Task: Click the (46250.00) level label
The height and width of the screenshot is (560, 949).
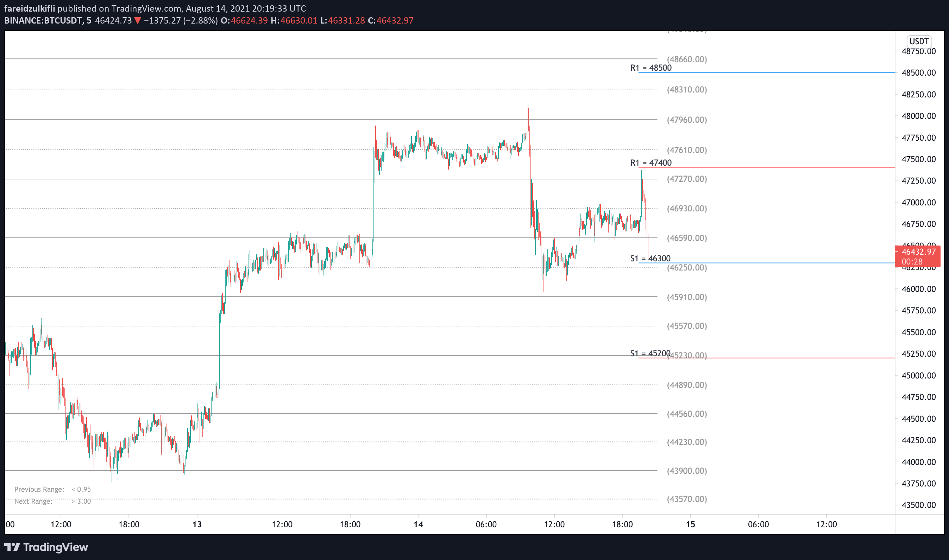Action: (x=686, y=268)
